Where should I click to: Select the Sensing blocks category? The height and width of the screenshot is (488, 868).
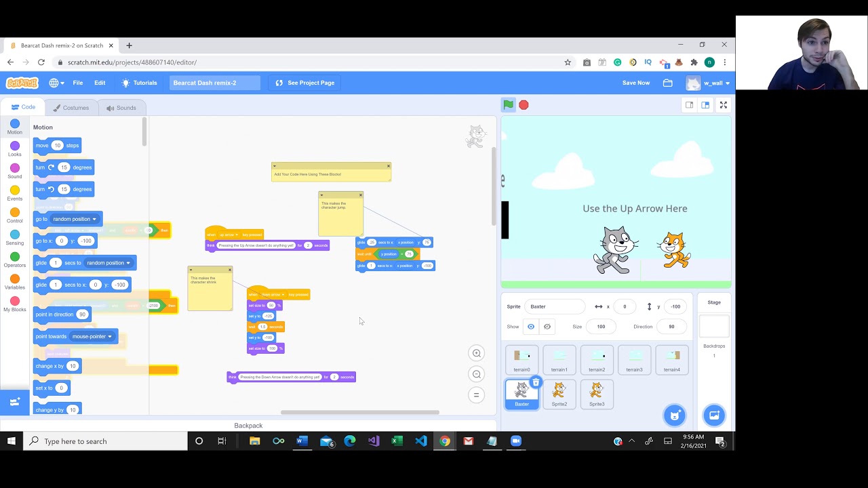[x=15, y=237]
